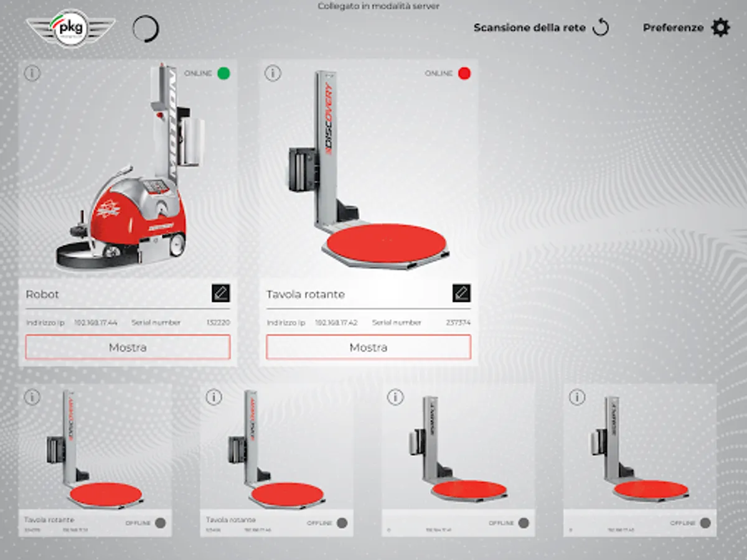747x560 pixels.
Task: Open info for the Robot card
Action: point(32,73)
